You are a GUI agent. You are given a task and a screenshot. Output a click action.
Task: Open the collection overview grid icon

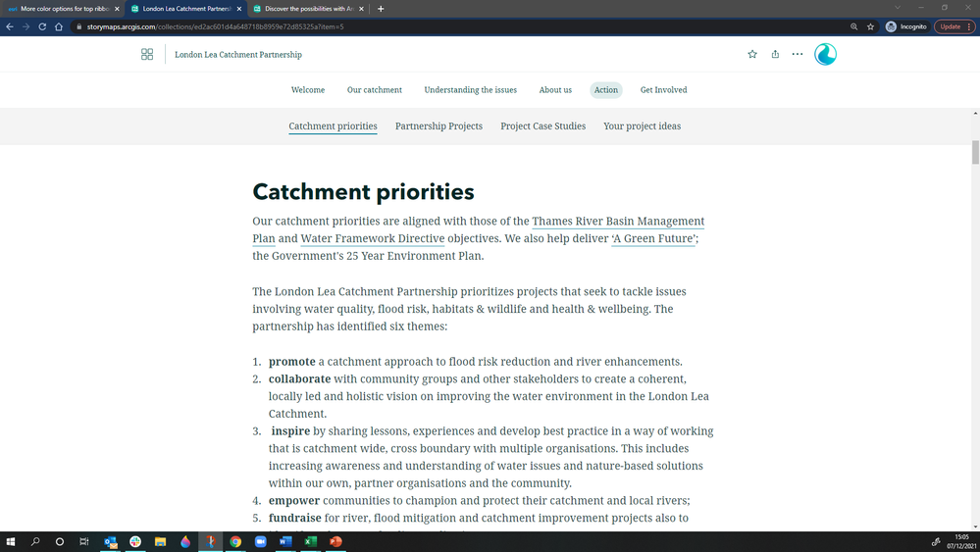[x=147, y=54]
